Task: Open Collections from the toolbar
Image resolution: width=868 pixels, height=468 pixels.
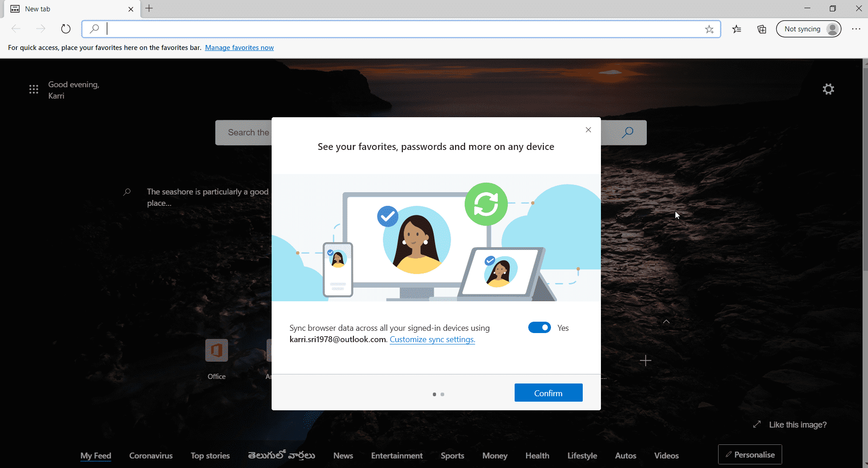Action: 762,29
